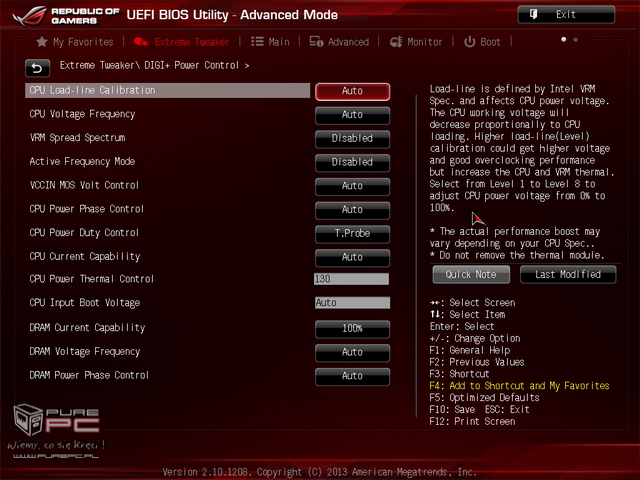
Task: Select DRAM Voltage Frequency label
Action: (x=84, y=351)
